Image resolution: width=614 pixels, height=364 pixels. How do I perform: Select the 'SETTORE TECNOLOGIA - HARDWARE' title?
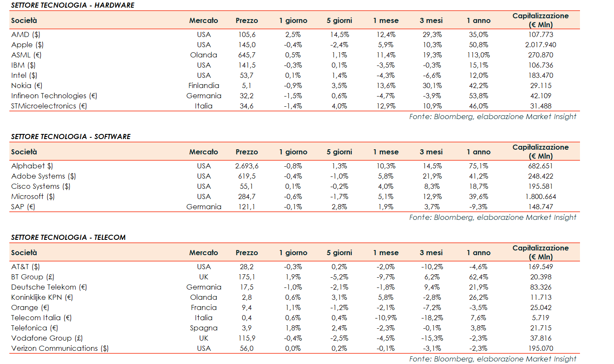click(x=73, y=5)
